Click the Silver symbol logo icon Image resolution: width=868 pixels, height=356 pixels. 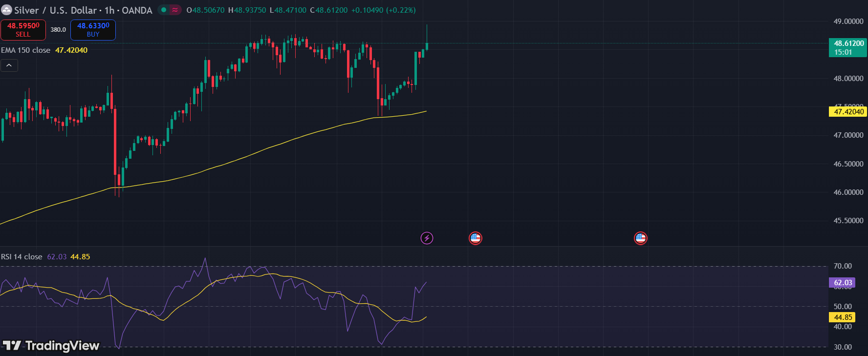(x=6, y=10)
